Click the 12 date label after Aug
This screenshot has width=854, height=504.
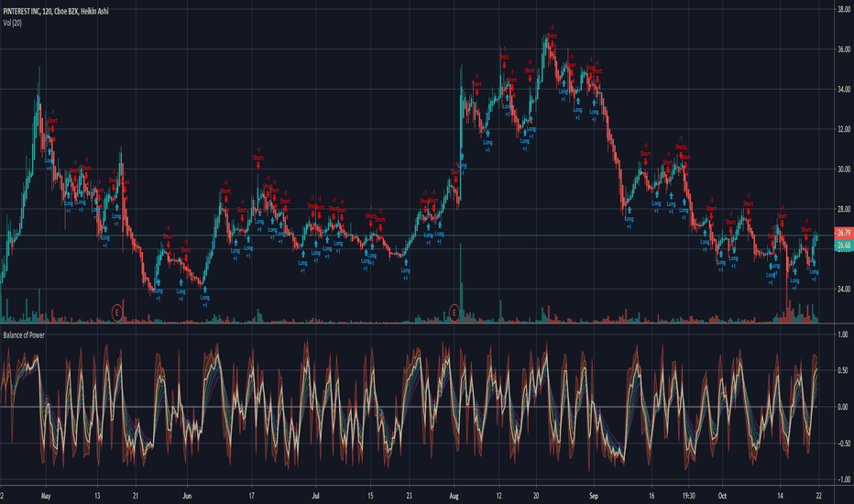point(498,496)
